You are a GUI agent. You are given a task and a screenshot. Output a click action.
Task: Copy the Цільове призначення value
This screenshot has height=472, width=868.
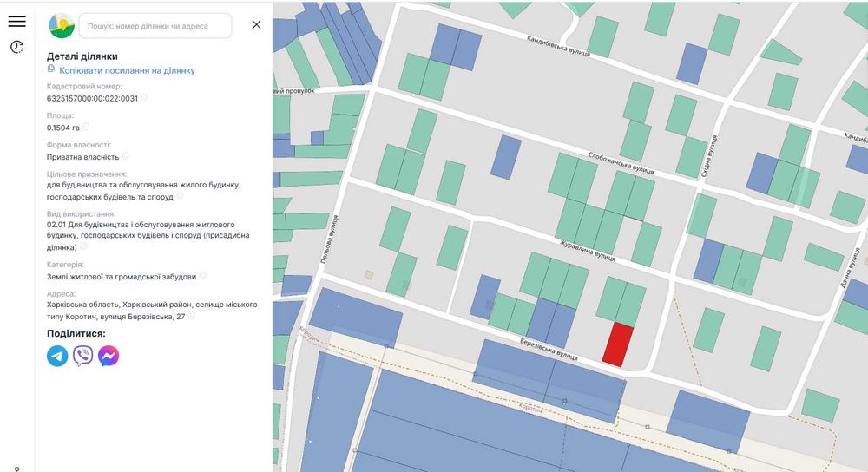180,196
